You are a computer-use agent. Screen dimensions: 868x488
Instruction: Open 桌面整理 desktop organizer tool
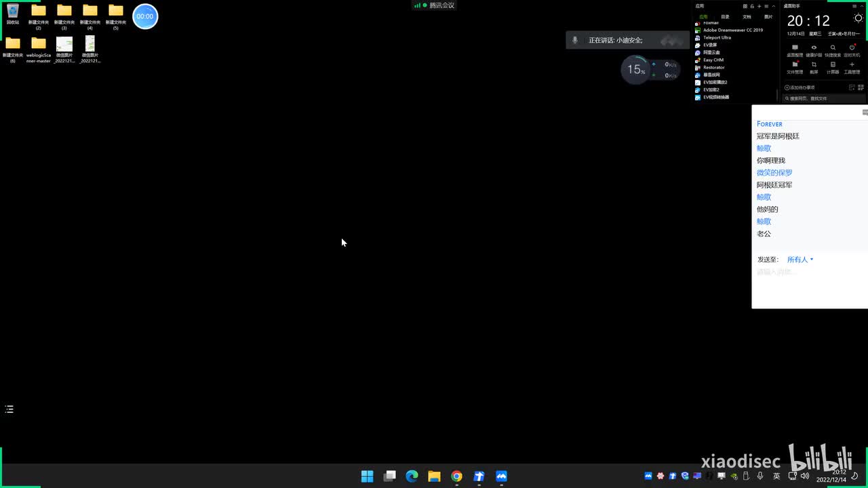click(795, 51)
